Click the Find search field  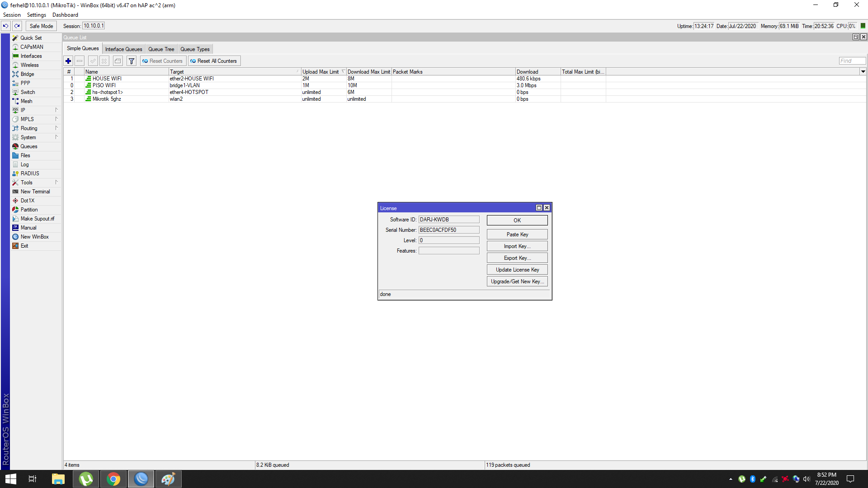click(852, 61)
